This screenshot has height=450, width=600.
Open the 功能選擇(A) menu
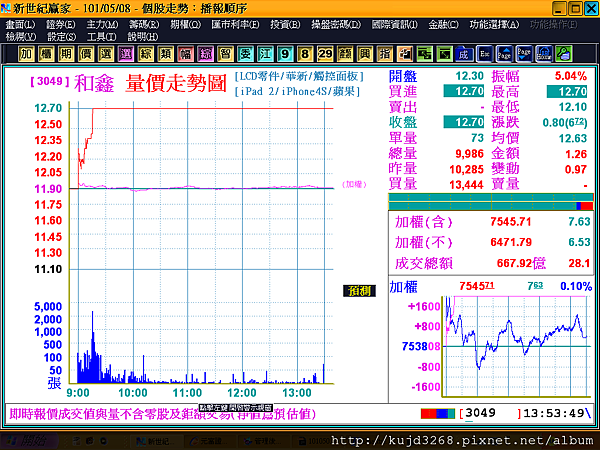[494, 25]
